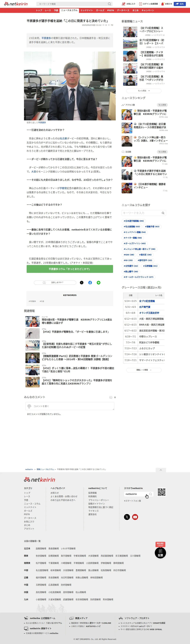Click the netkeirin logo in the header
The image size is (190, 644).
click(16, 4)
